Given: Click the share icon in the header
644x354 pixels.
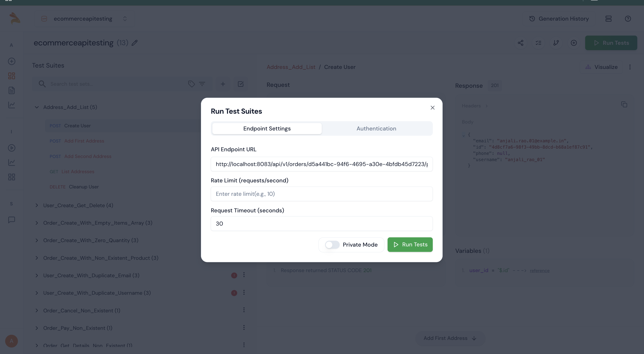Looking at the screenshot, I should click(x=521, y=43).
